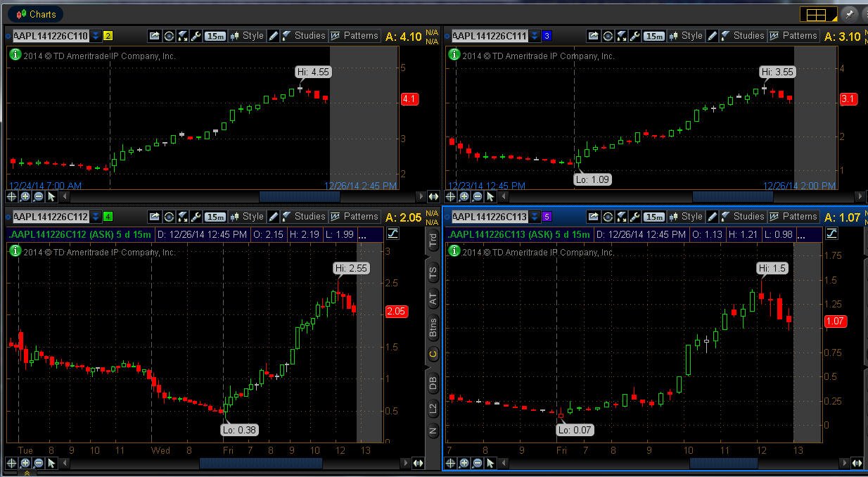This screenshot has width=868, height=477.
Task: Click share icon on AAPL141226C110 chart
Action: click(x=154, y=36)
